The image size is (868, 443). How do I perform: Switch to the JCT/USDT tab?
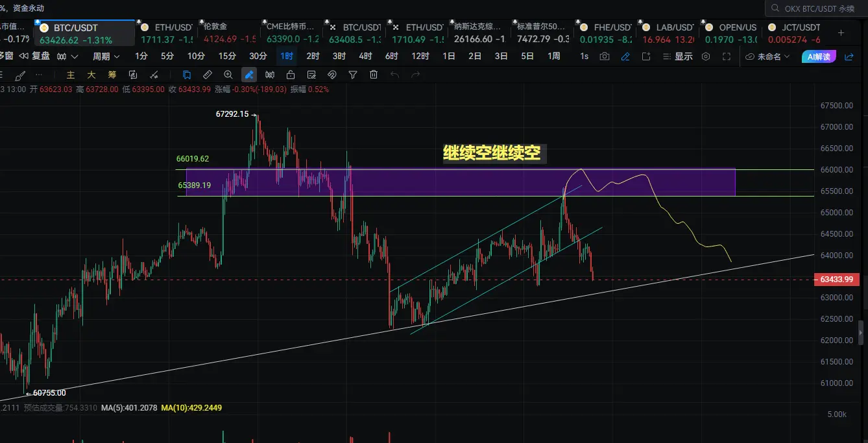pyautogui.click(x=794, y=33)
